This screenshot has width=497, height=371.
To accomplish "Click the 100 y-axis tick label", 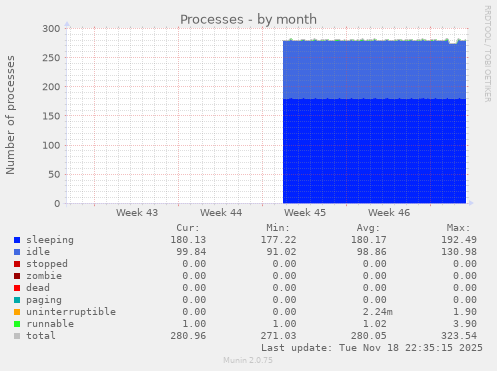I will click(x=51, y=145).
